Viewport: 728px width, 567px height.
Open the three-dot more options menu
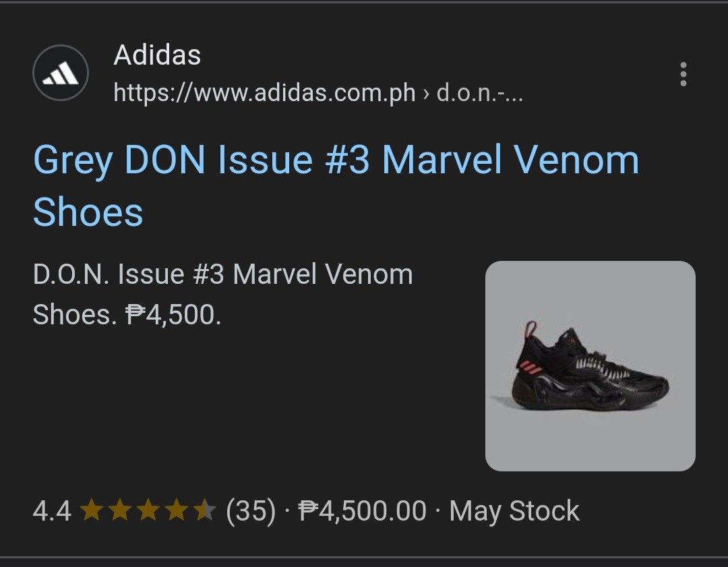[x=684, y=74]
